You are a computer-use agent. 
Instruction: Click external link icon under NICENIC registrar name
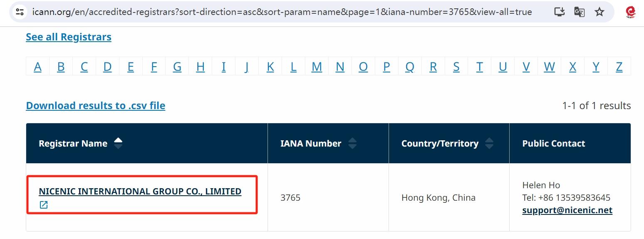point(44,205)
